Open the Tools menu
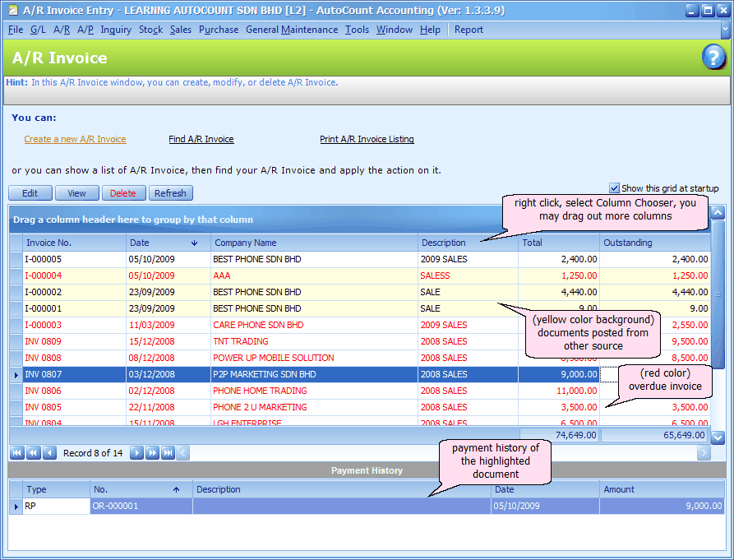This screenshot has width=734, height=560. (x=358, y=30)
